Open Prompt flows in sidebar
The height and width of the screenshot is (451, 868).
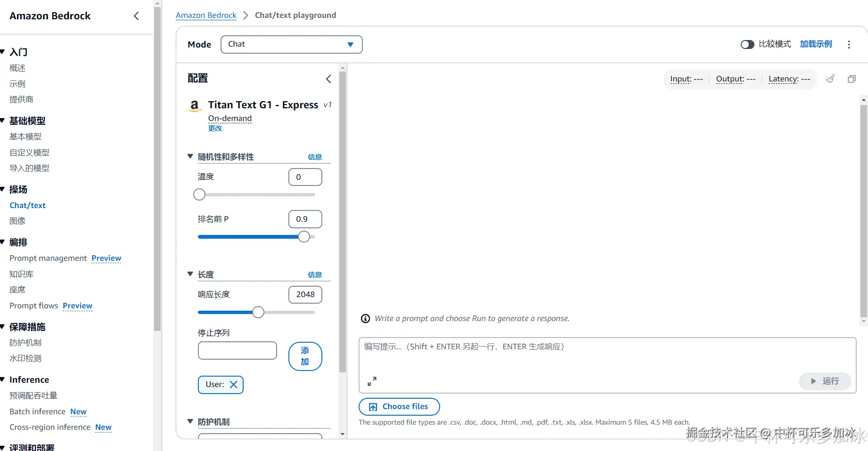point(33,306)
